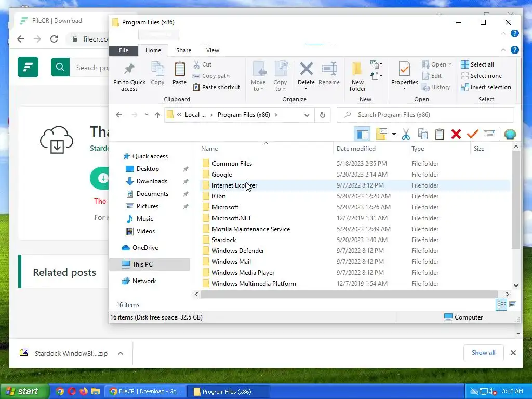
Task: Click Open in the Open group
Action: coord(436,64)
